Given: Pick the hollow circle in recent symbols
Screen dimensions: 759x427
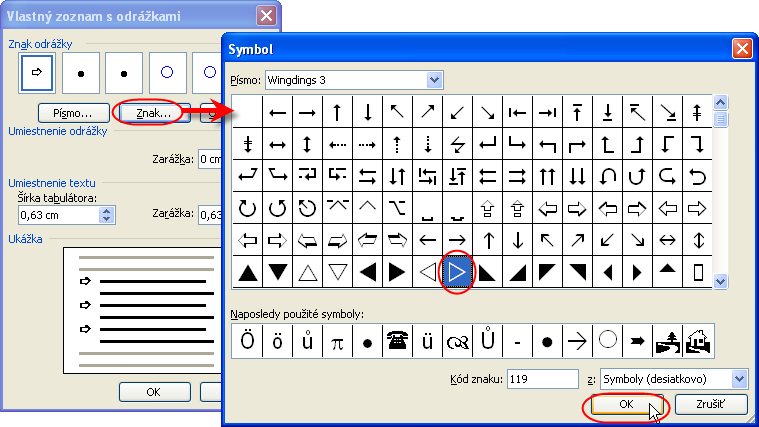Looking at the screenshot, I should tap(607, 341).
